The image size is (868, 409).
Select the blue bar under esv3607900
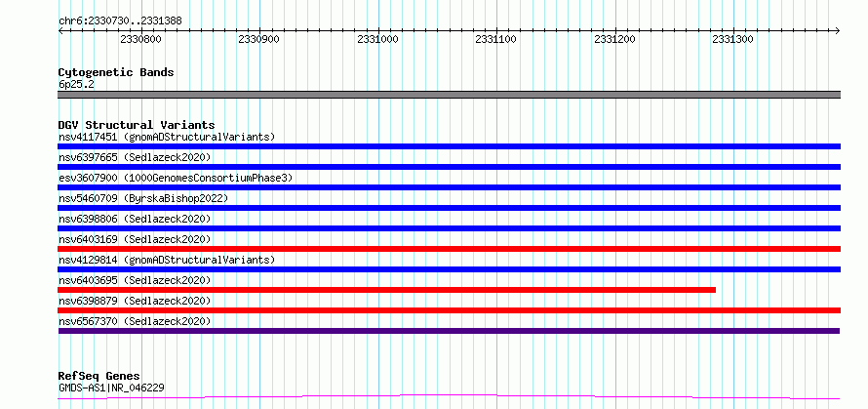click(x=449, y=187)
